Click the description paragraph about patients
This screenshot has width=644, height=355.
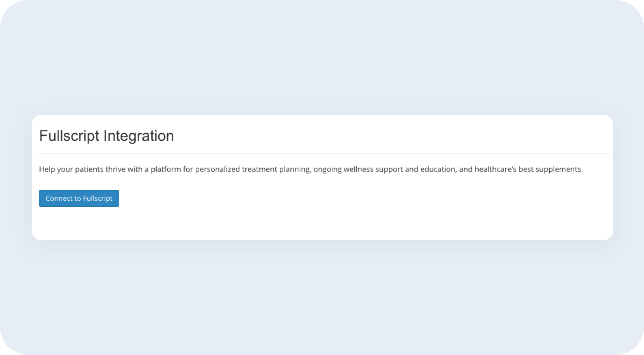[x=311, y=169]
